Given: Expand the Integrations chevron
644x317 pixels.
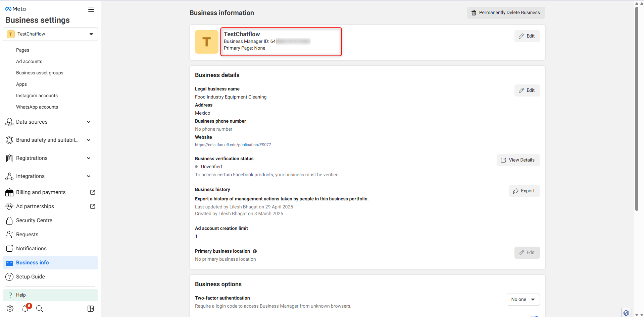Looking at the screenshot, I should click(x=89, y=176).
